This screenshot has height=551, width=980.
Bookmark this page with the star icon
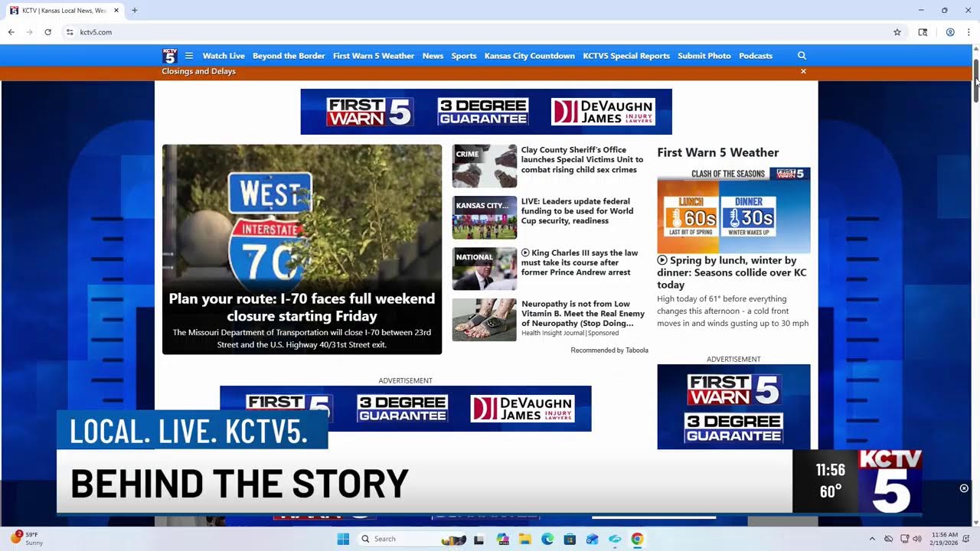tap(897, 32)
